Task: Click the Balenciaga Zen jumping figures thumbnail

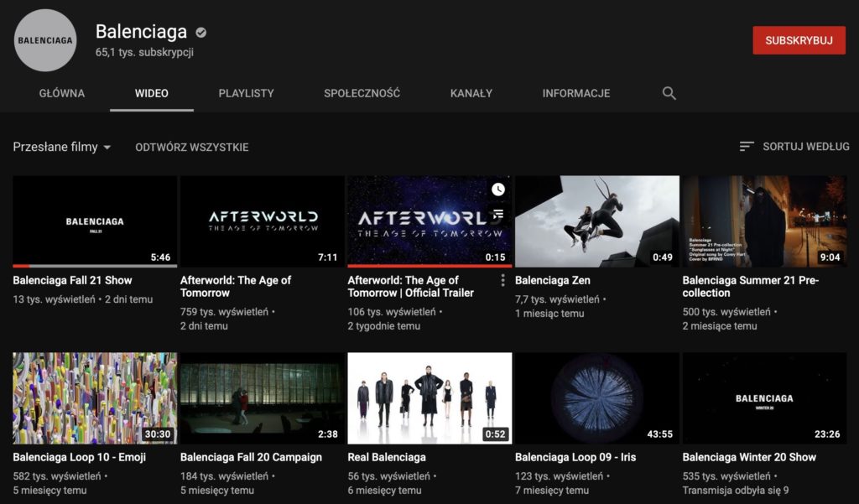Action: (x=597, y=221)
